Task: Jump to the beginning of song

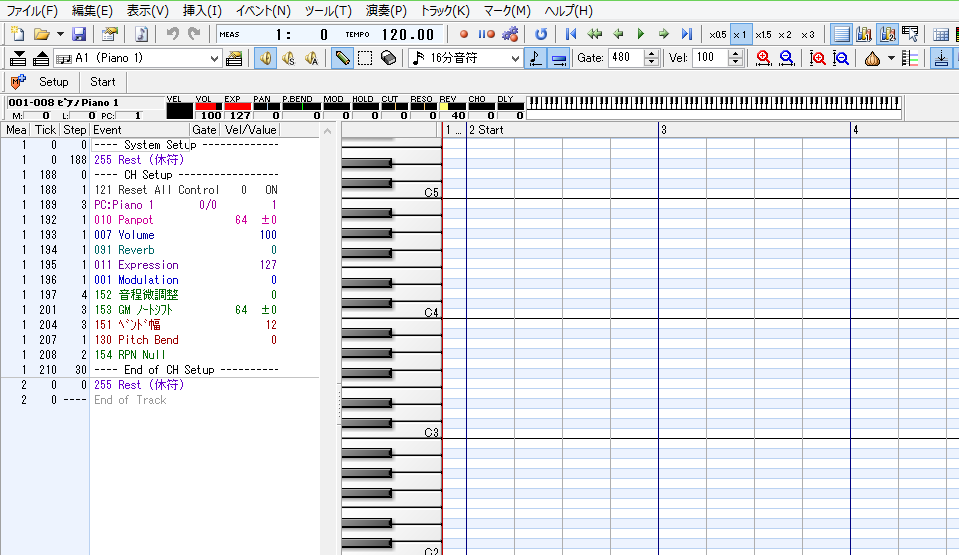Action: pos(571,34)
